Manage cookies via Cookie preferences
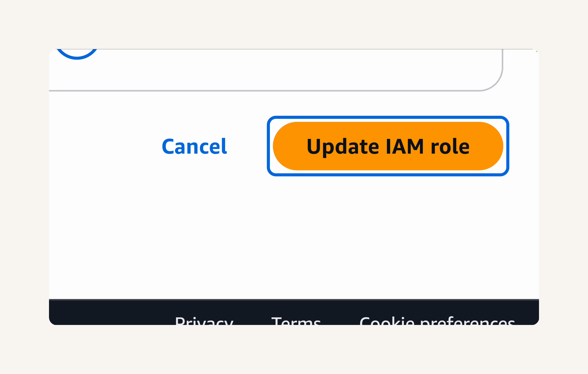 point(437,321)
